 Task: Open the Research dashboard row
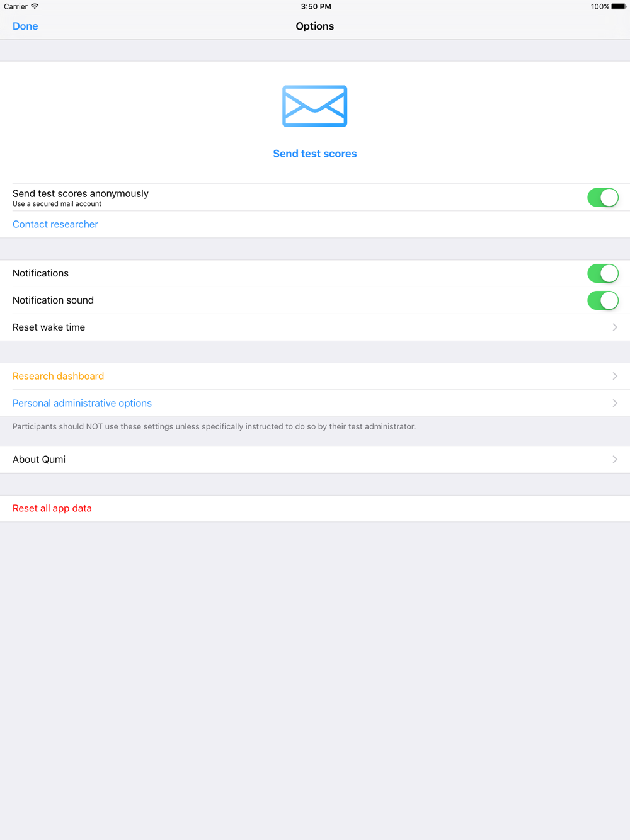pos(315,377)
